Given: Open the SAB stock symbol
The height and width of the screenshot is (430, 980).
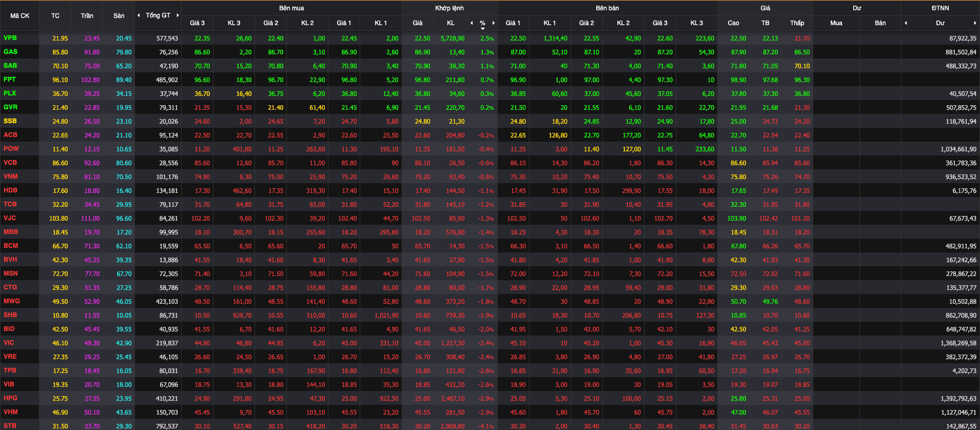Looking at the screenshot, I should [10, 66].
